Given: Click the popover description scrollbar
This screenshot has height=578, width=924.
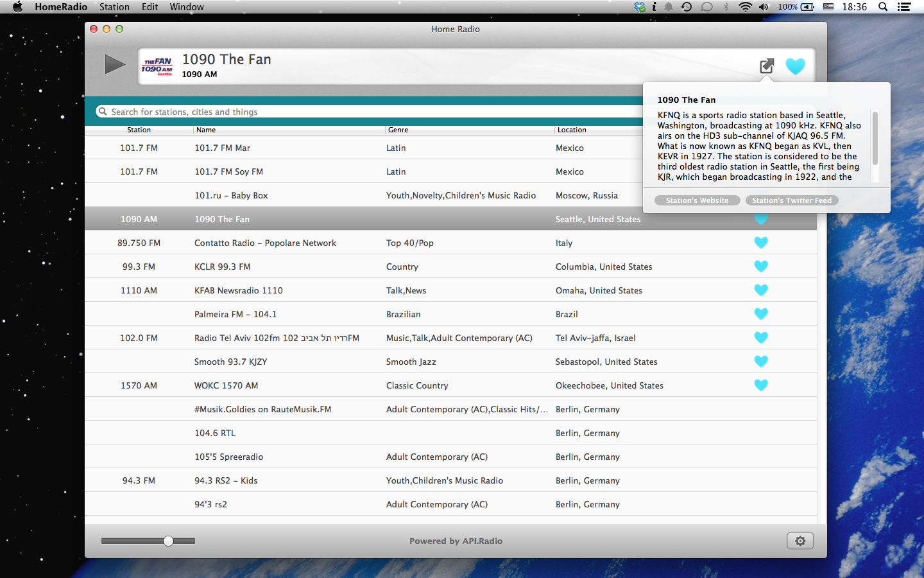Looking at the screenshot, I should coord(875,138).
